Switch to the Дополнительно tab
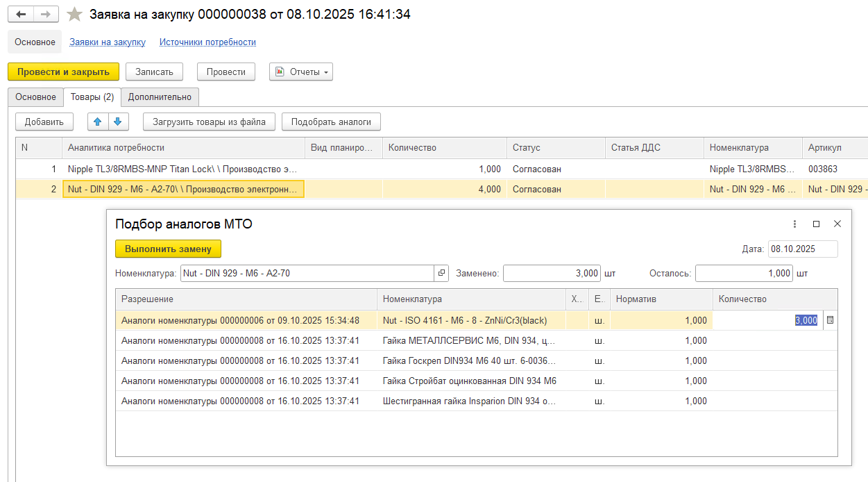Image resolution: width=868 pixels, height=482 pixels. point(160,97)
